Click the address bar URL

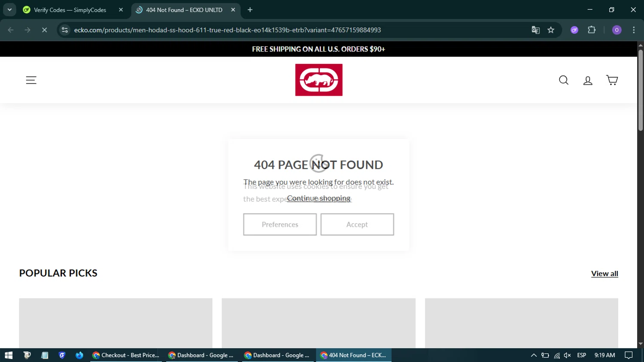[x=228, y=30]
